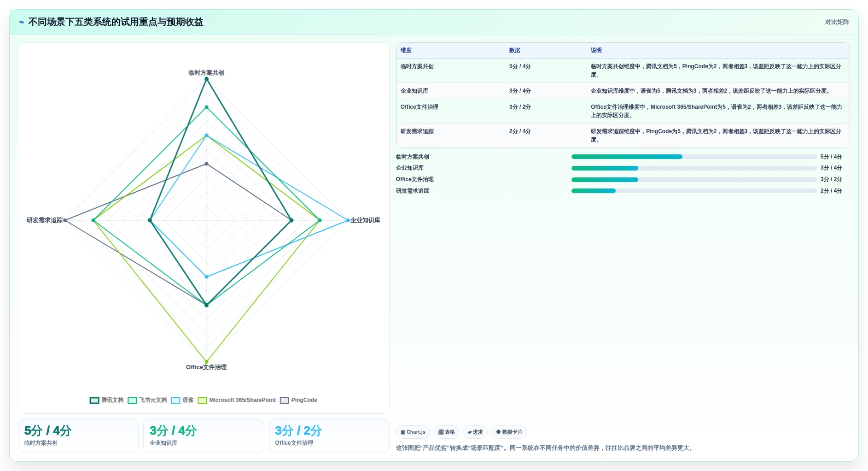The height and width of the screenshot is (471, 868).
Task: Click Microsoft 365 point on Office文件治理 axis
Action: pyautogui.click(x=206, y=362)
